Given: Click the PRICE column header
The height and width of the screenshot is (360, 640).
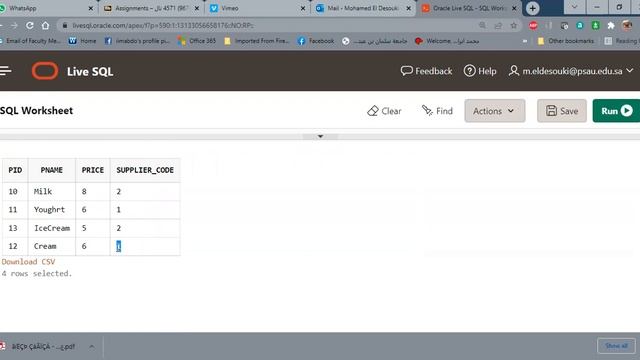Looking at the screenshot, I should tap(93, 170).
